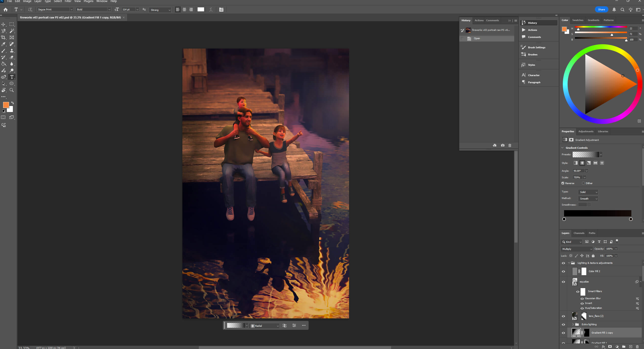This screenshot has width=644, height=349.
Task: Switch to the Channels tab
Action: point(579,233)
